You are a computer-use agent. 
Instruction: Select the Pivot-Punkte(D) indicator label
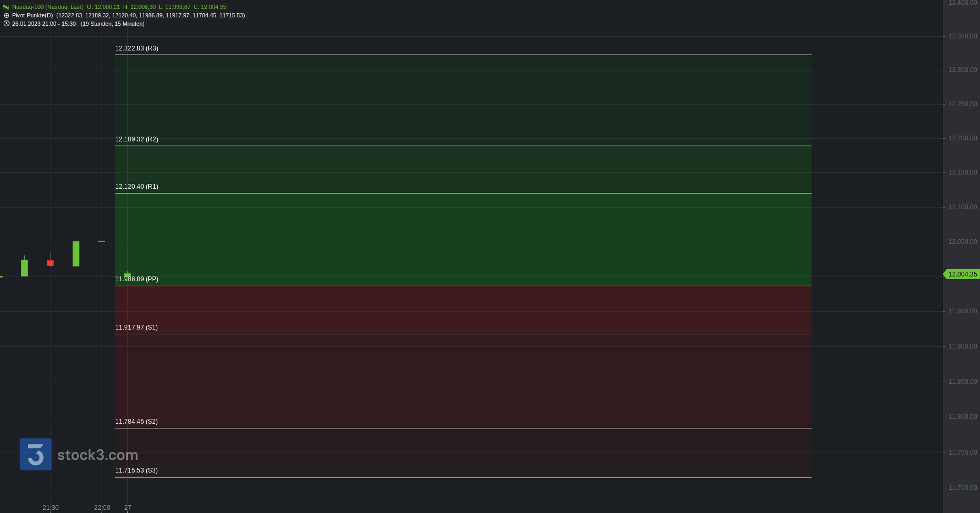pos(33,15)
